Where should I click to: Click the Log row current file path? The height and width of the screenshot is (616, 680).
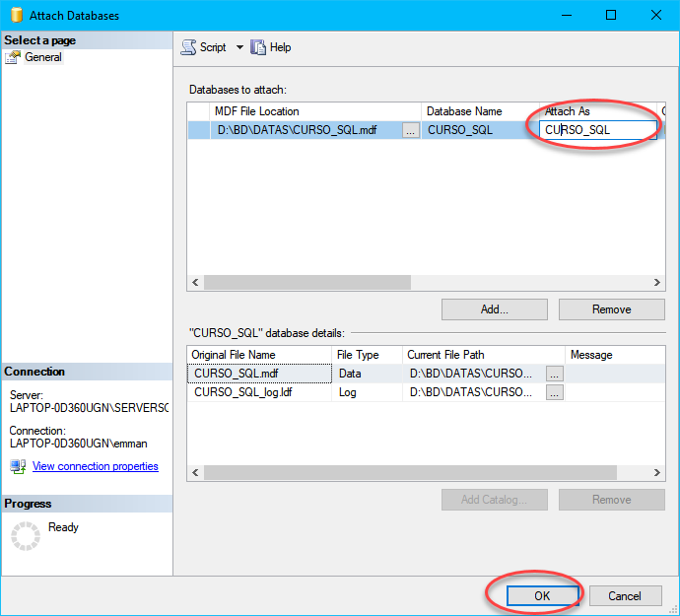pyautogui.click(x=474, y=392)
